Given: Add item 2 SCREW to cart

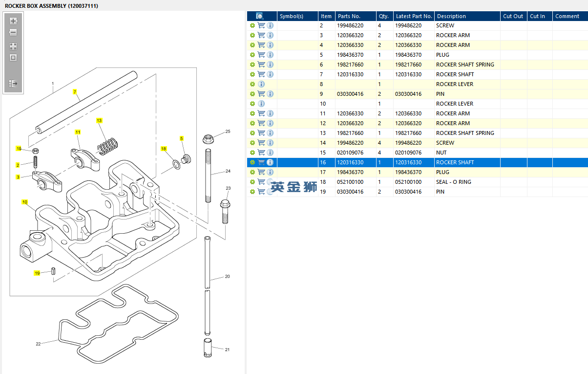Looking at the screenshot, I should coord(261,25).
